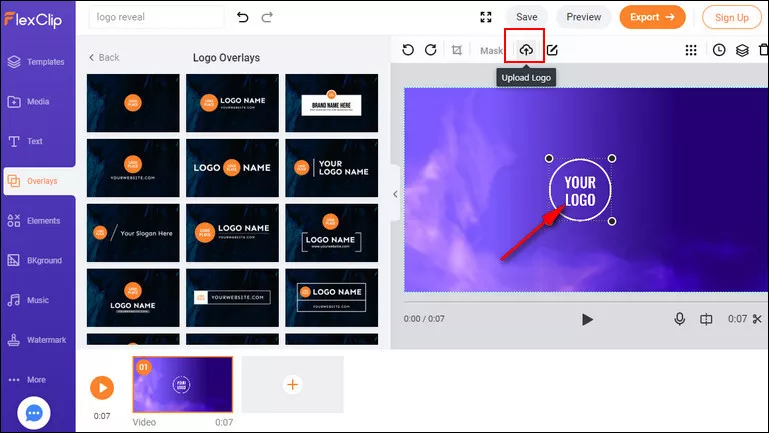Go Back from Logo Overlays
The width and height of the screenshot is (769, 433).
104,57
